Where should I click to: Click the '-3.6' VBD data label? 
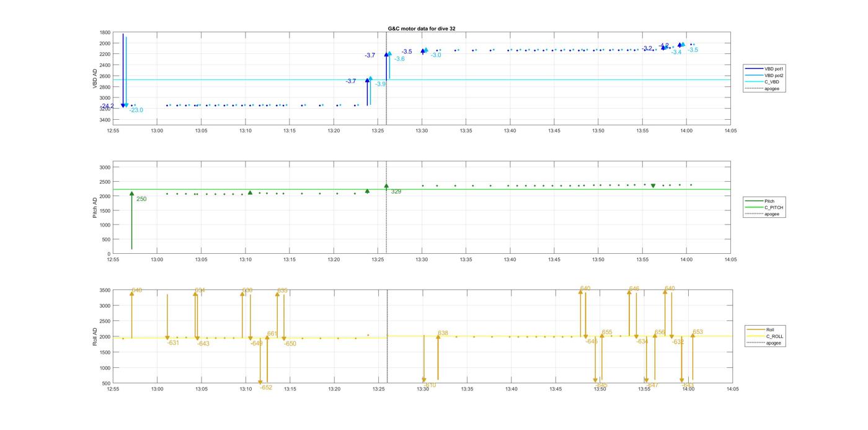[399, 59]
